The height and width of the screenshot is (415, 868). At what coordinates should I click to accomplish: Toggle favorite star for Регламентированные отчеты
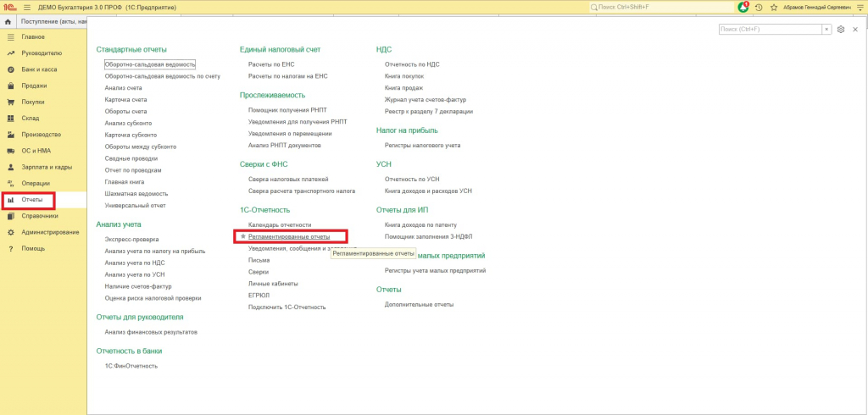tap(243, 236)
